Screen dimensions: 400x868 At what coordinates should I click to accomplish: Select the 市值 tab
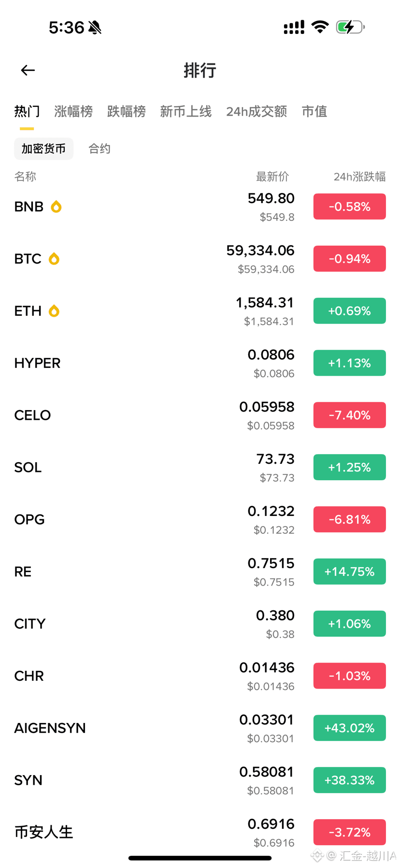[314, 112]
